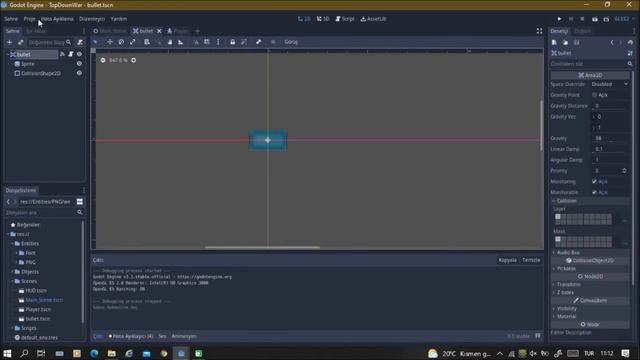Image resolution: width=640 pixels, height=360 pixels.
Task: Click the ruler mode icon in viewport toolbar
Action: (180, 42)
